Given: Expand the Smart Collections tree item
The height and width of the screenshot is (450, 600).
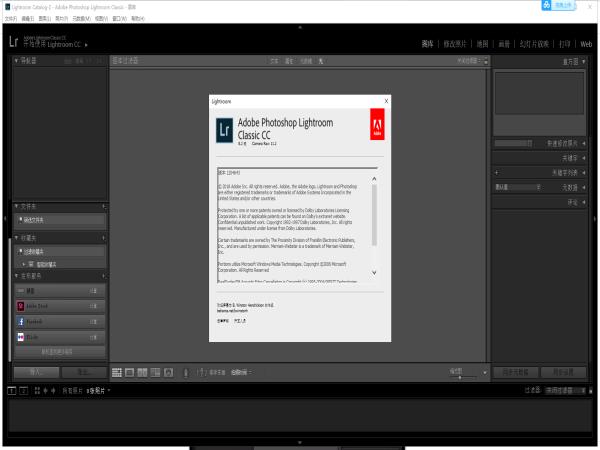Looking at the screenshot, I should tap(24, 264).
